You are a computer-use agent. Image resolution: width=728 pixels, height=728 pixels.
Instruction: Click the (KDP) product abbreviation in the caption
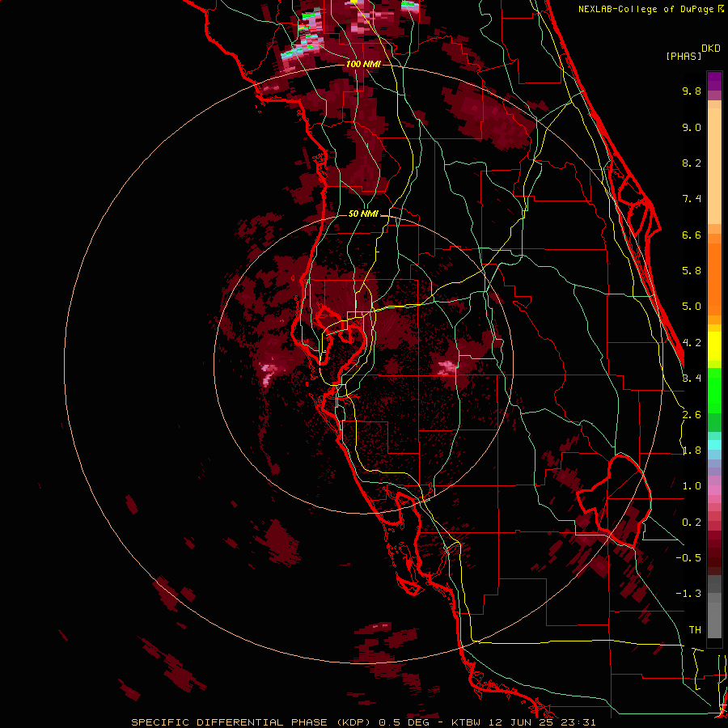click(355, 722)
